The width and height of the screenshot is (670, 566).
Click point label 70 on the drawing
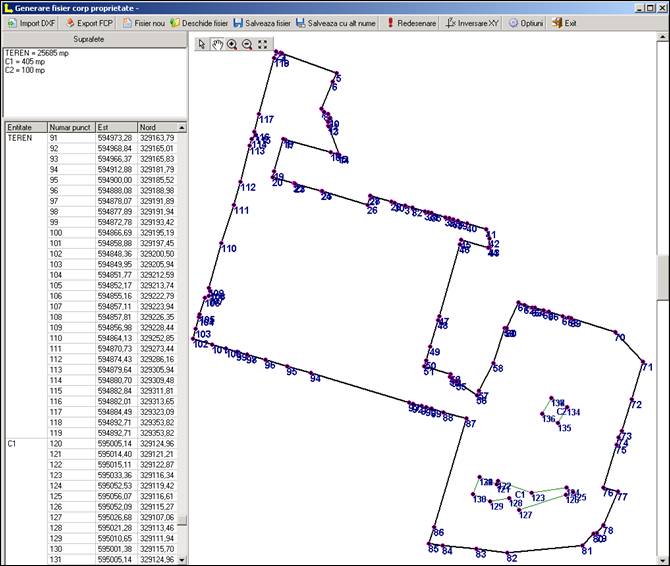pyautogui.click(x=620, y=337)
